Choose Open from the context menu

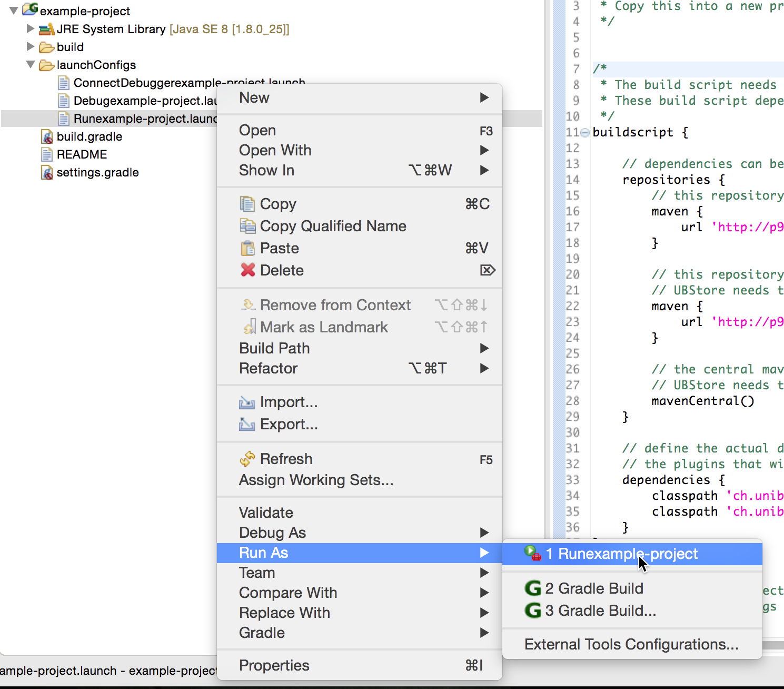click(360, 130)
